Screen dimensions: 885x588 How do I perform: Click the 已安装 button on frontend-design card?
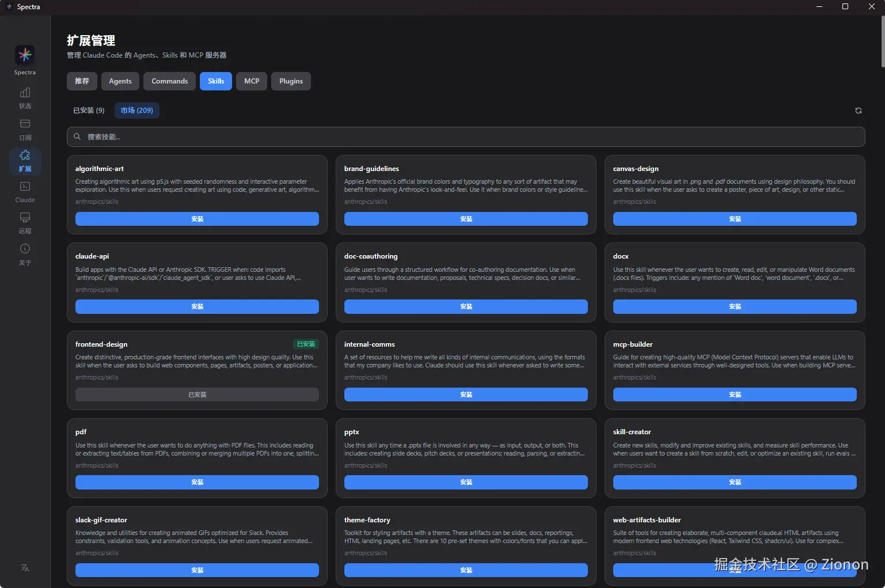pyautogui.click(x=197, y=394)
